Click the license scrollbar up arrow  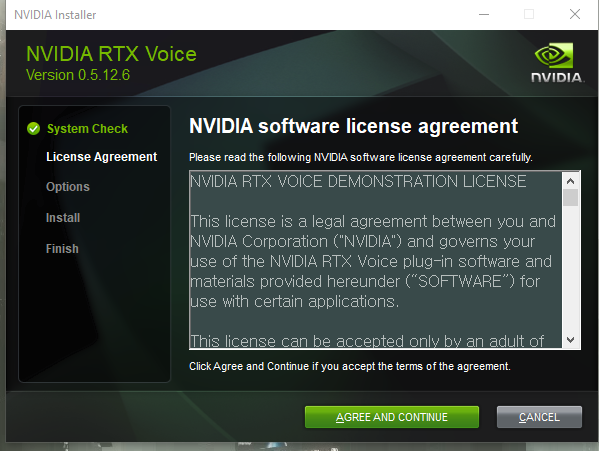point(571,181)
